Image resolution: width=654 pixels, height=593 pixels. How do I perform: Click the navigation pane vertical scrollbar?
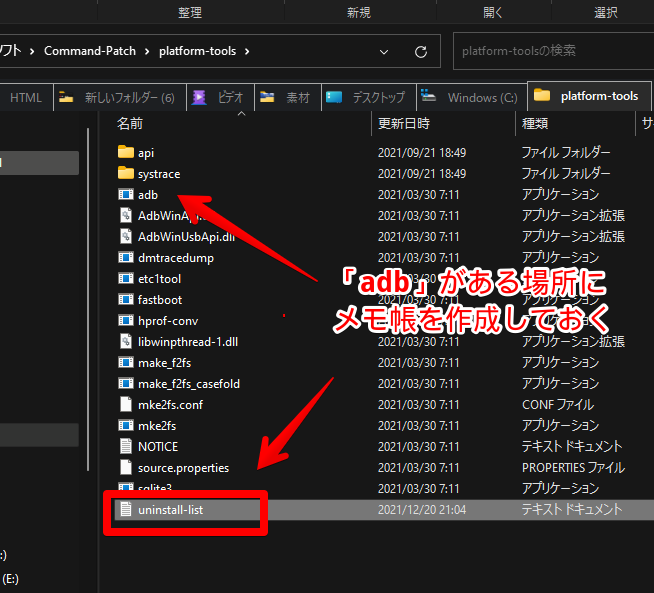(88, 299)
